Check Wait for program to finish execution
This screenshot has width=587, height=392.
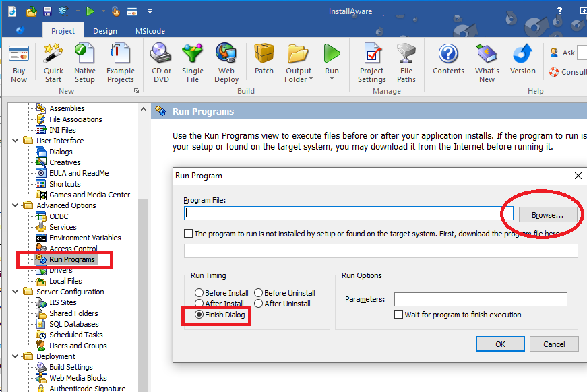[x=399, y=315]
